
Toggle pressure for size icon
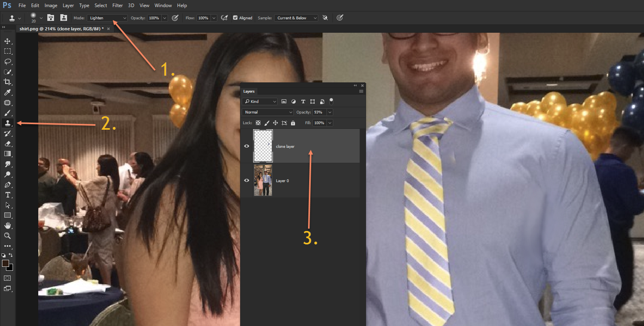(x=340, y=18)
